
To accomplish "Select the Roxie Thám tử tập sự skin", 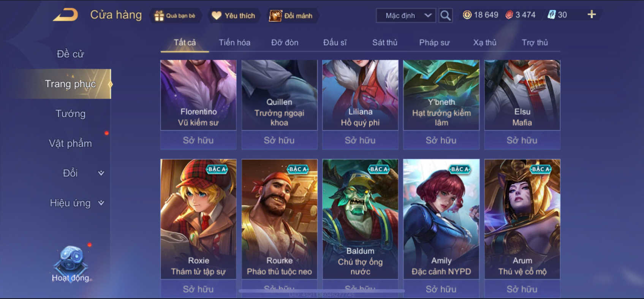I will click(x=198, y=219).
